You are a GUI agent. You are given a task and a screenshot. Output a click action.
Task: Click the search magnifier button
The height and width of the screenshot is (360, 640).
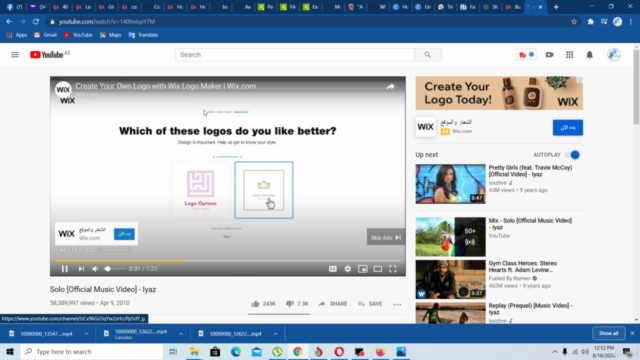(427, 55)
